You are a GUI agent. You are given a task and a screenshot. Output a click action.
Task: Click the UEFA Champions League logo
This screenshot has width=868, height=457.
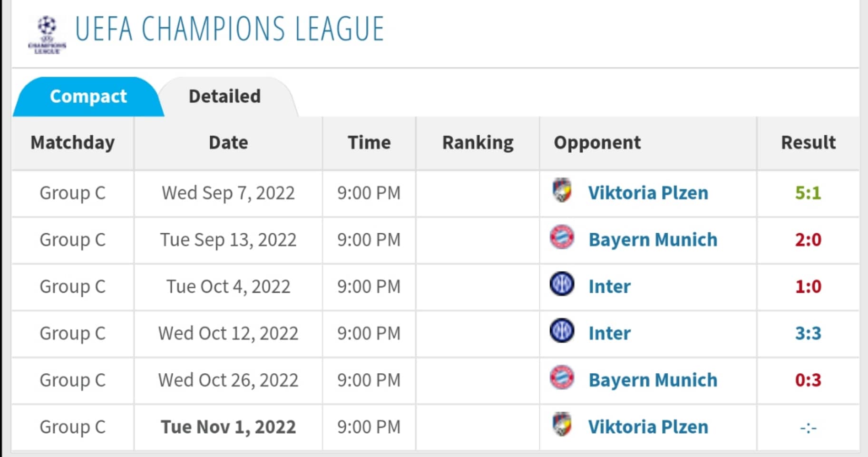pos(47,34)
